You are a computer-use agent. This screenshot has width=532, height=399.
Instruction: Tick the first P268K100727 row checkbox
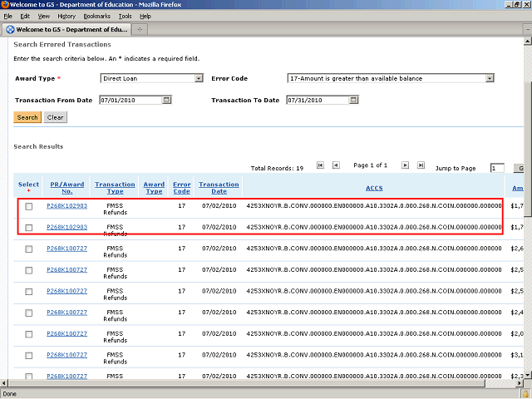(x=29, y=249)
